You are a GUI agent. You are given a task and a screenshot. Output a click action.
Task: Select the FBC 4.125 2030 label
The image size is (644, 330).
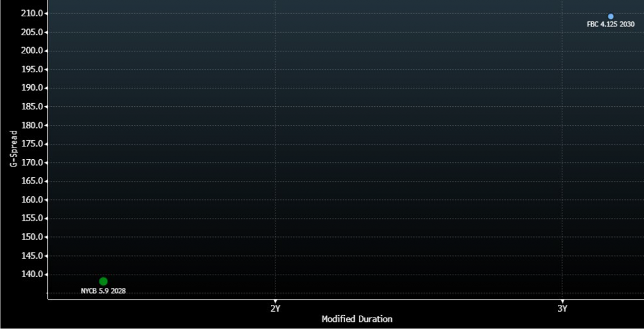[610, 25]
